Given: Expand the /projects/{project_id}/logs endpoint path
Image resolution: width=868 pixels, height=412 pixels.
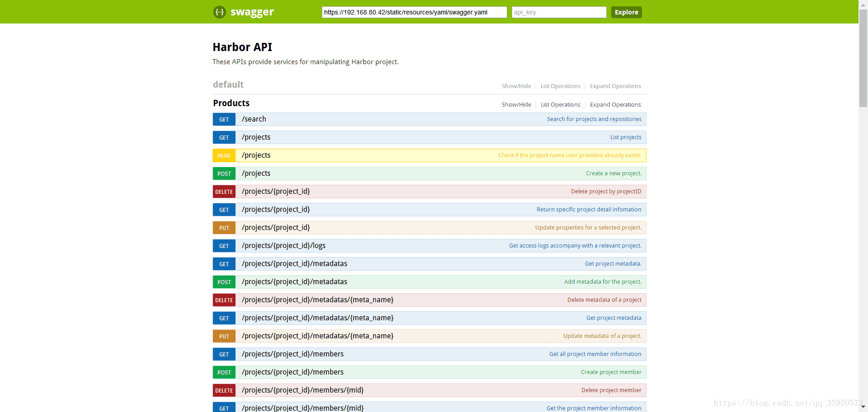Looking at the screenshot, I should click(x=283, y=246).
